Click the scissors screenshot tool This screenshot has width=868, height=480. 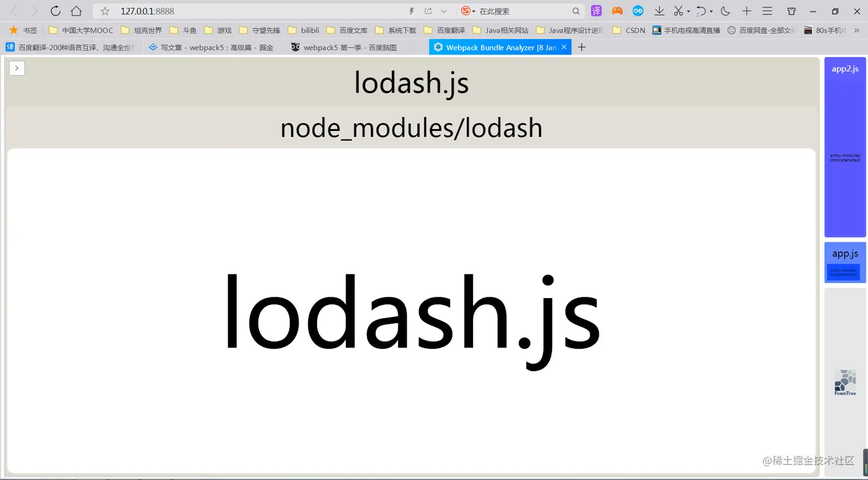pyautogui.click(x=679, y=11)
